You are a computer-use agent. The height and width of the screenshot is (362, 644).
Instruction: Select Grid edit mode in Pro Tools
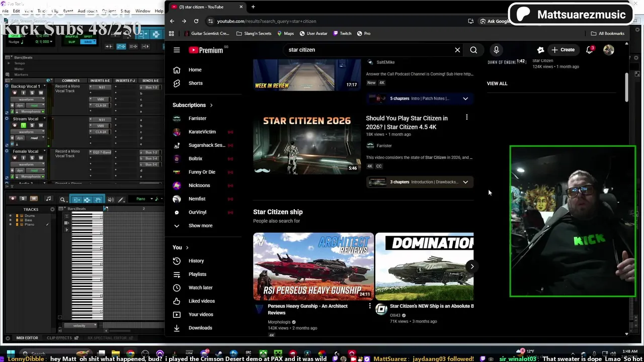89,42
